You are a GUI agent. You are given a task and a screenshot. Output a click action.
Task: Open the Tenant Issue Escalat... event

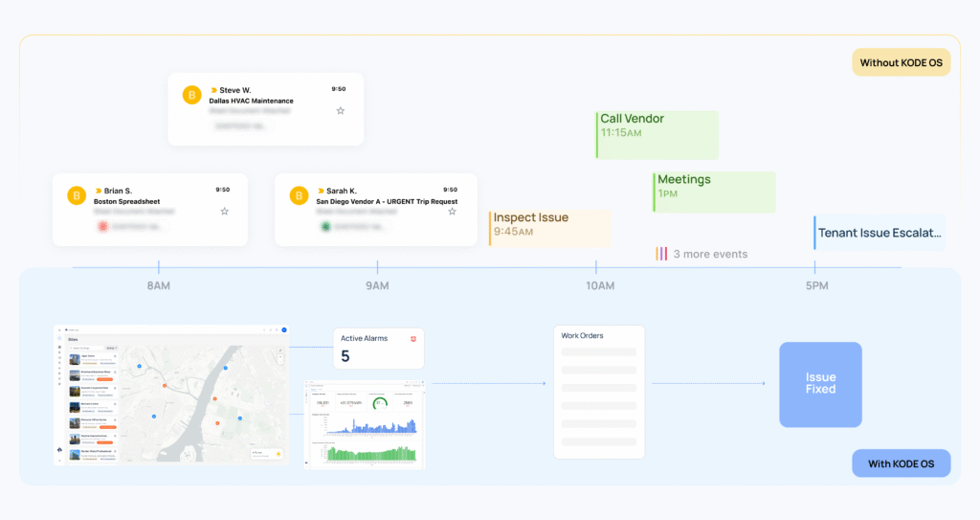click(880, 233)
